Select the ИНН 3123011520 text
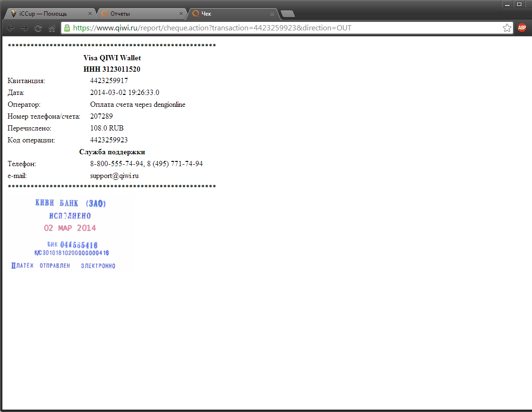This screenshot has width=532, height=412. (112, 69)
